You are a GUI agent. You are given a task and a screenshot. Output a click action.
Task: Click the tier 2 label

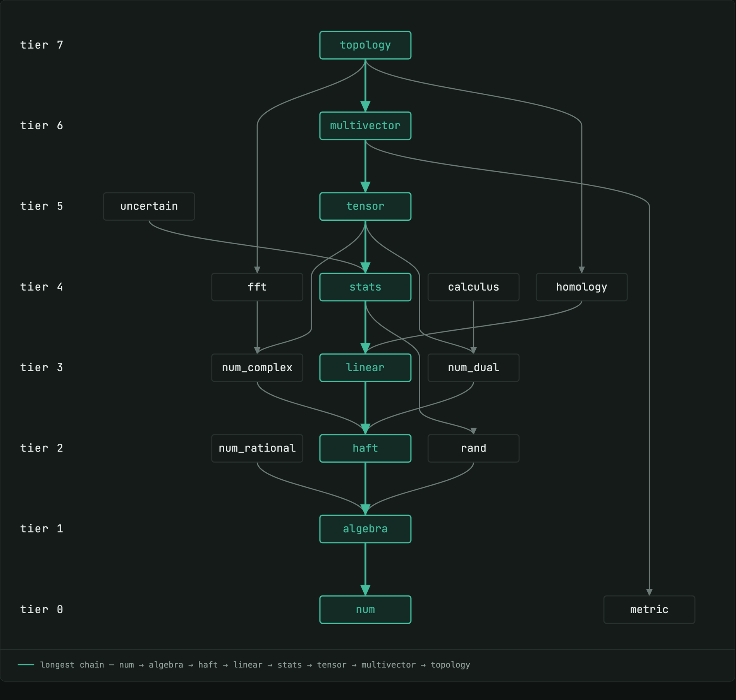pos(41,448)
